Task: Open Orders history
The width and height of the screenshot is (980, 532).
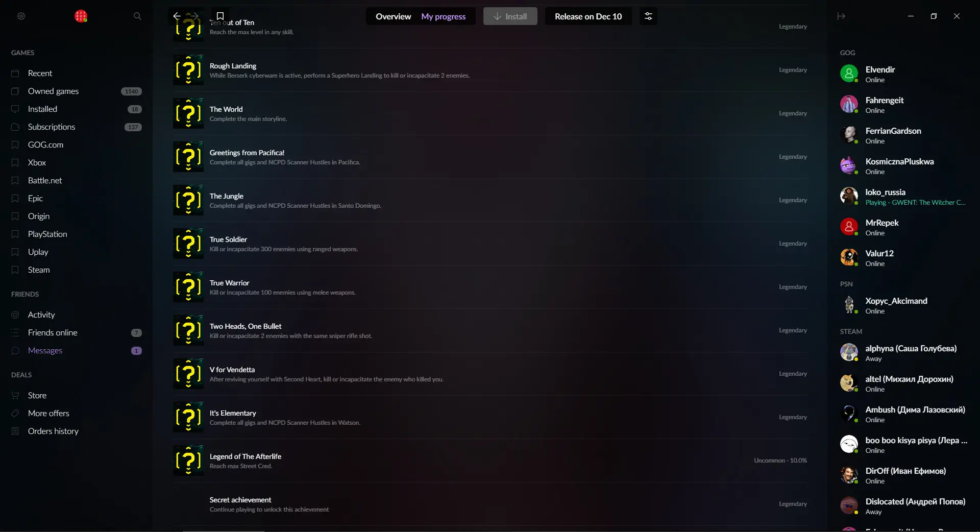Action: point(53,431)
